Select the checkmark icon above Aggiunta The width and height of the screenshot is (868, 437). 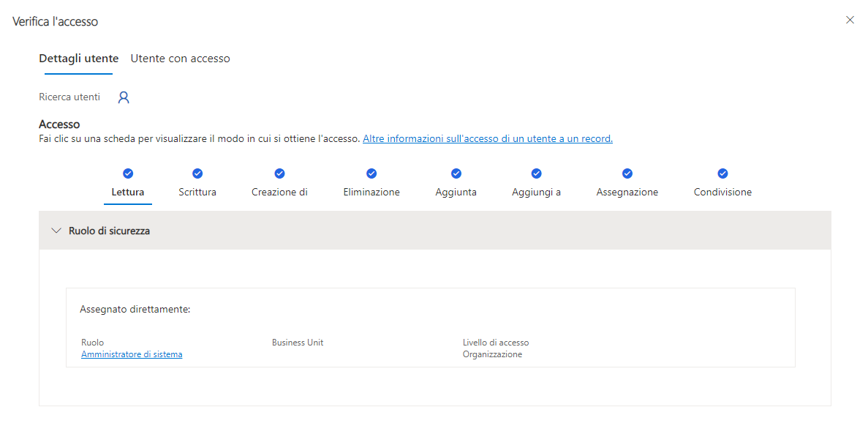click(456, 173)
